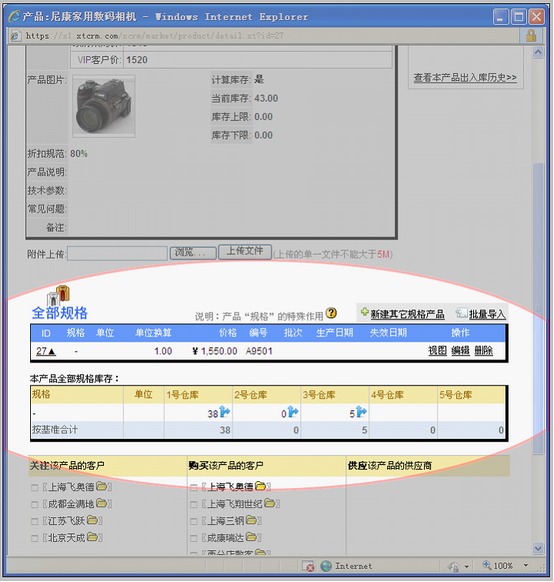This screenshot has width=554, height=582.
Task: Open the 查看本产品出入库历史 link
Action: [x=465, y=78]
